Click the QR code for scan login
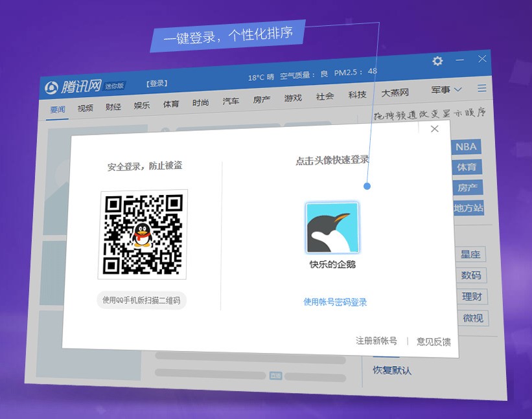This screenshot has height=419, width=532. [143, 234]
